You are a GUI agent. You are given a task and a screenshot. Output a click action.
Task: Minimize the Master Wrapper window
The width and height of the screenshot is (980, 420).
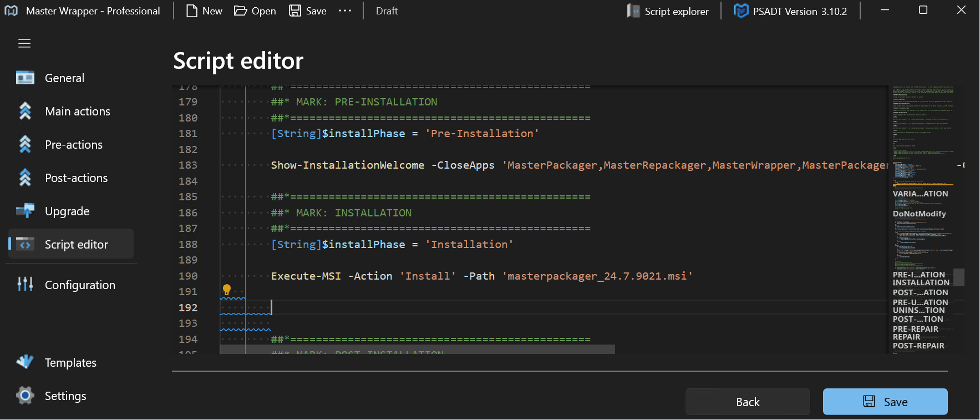pos(885,10)
